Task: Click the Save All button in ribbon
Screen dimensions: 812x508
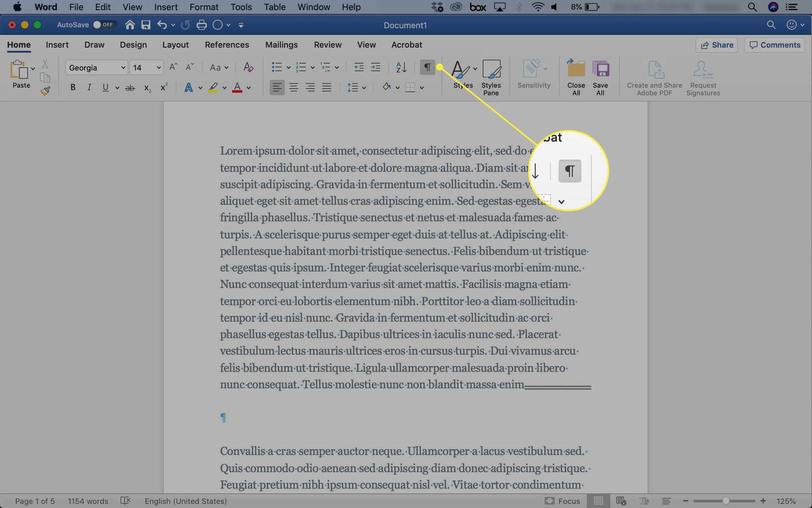Action: (x=600, y=76)
